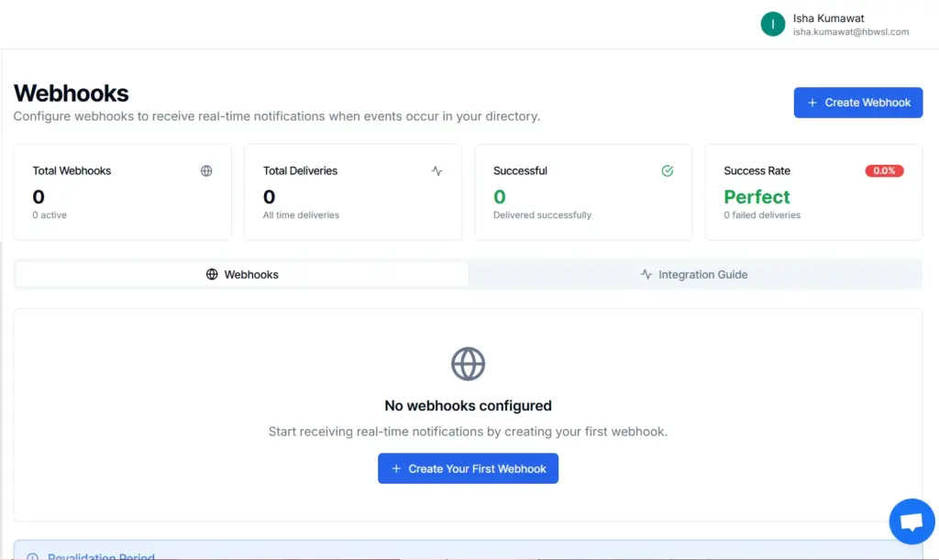Click the globe icon above No webhooks configured
The height and width of the screenshot is (560, 939).
click(x=468, y=363)
